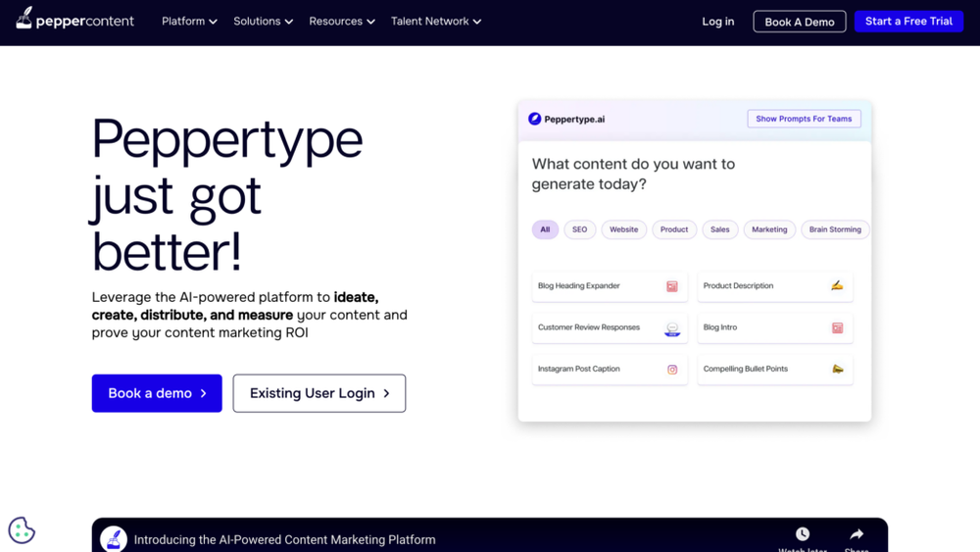Expand the Resources menu
Image resolution: width=980 pixels, height=552 pixels.
pyautogui.click(x=342, y=22)
